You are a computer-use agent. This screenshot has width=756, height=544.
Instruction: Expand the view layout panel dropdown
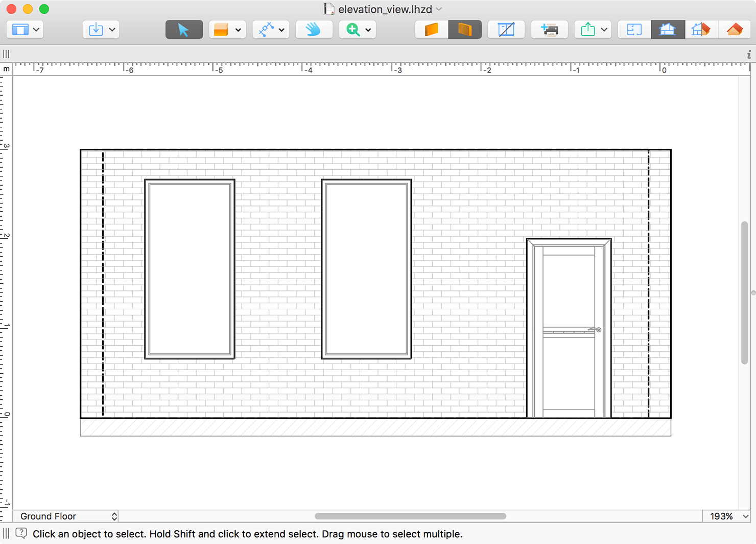tap(36, 30)
